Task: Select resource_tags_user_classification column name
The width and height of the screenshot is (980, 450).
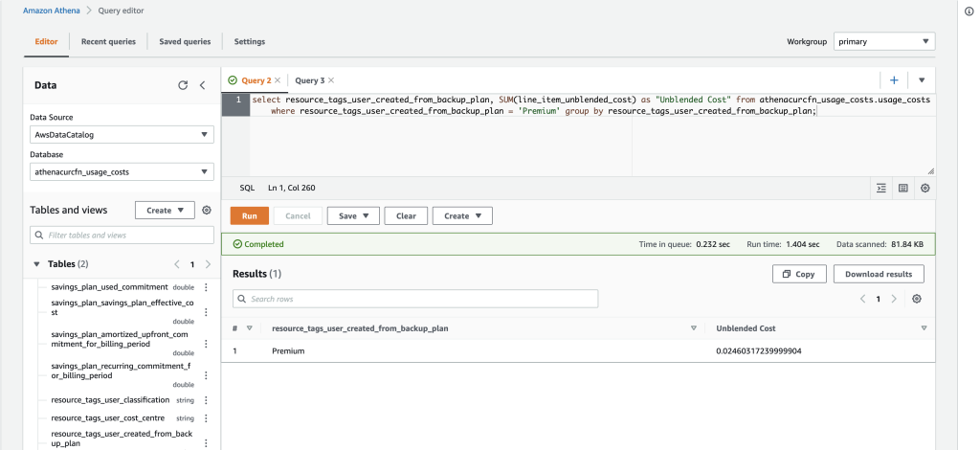Action: (110, 400)
